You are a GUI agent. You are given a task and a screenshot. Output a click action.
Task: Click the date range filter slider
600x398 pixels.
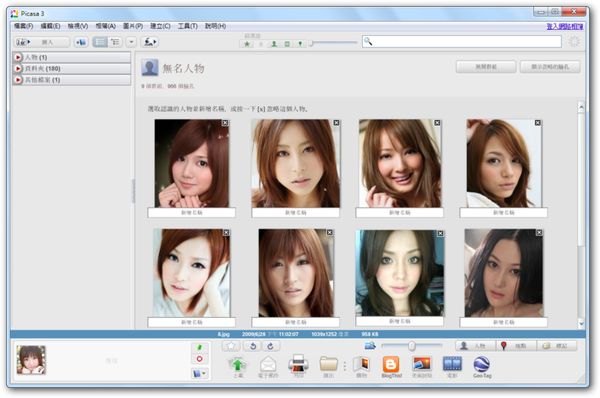tap(334, 43)
